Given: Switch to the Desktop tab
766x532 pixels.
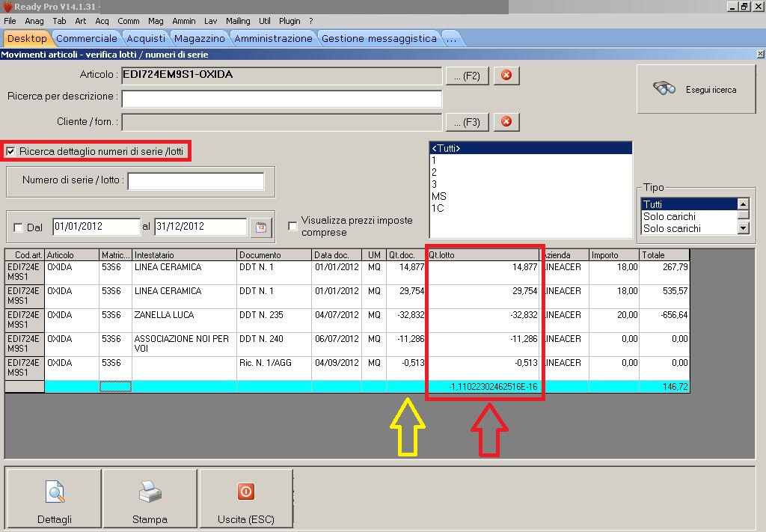Looking at the screenshot, I should coord(27,38).
